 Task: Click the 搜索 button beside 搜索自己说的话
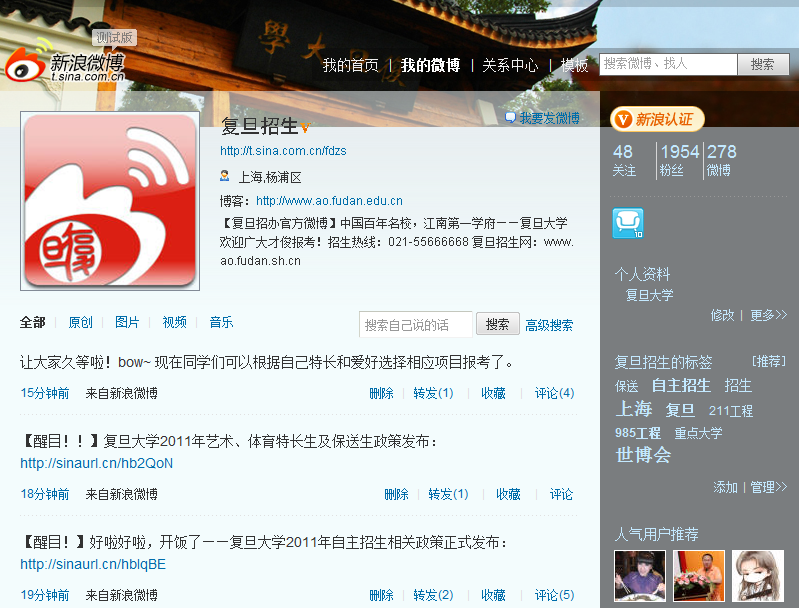tap(497, 324)
